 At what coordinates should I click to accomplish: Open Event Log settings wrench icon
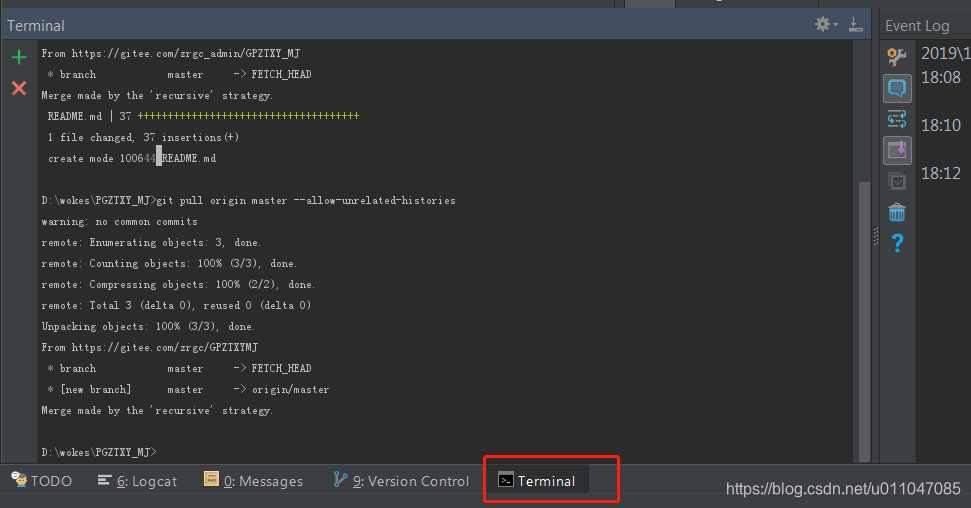[897, 56]
